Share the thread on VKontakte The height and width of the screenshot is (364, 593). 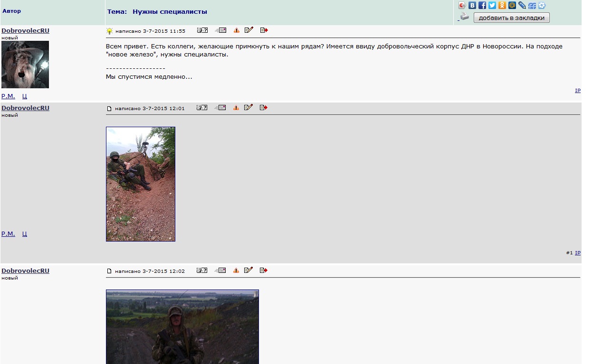(472, 6)
